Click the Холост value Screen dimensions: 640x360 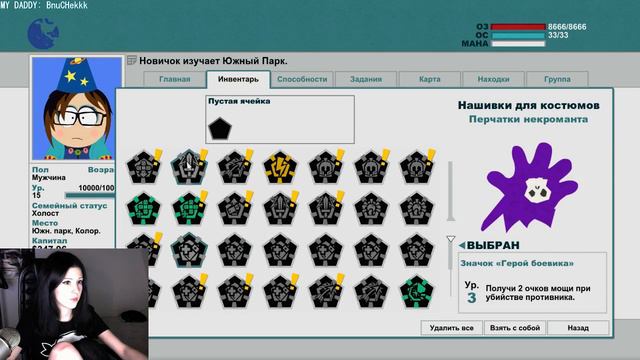[45, 213]
